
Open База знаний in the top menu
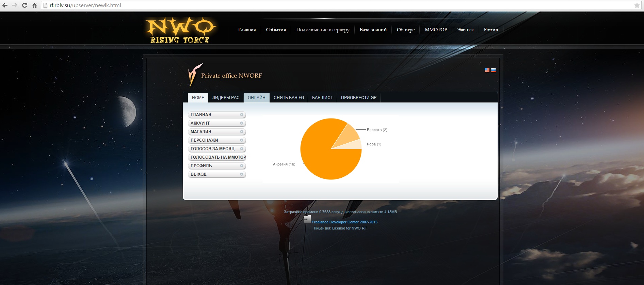(x=373, y=30)
